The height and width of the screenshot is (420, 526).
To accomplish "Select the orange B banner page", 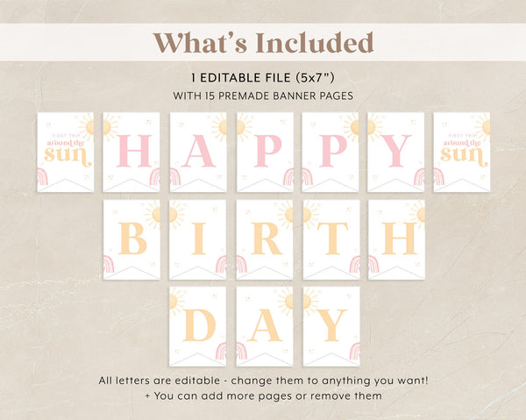I will 131,239.
